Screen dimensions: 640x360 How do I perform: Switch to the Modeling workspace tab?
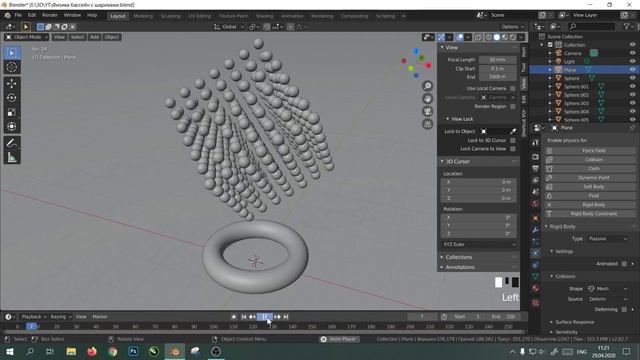click(143, 16)
